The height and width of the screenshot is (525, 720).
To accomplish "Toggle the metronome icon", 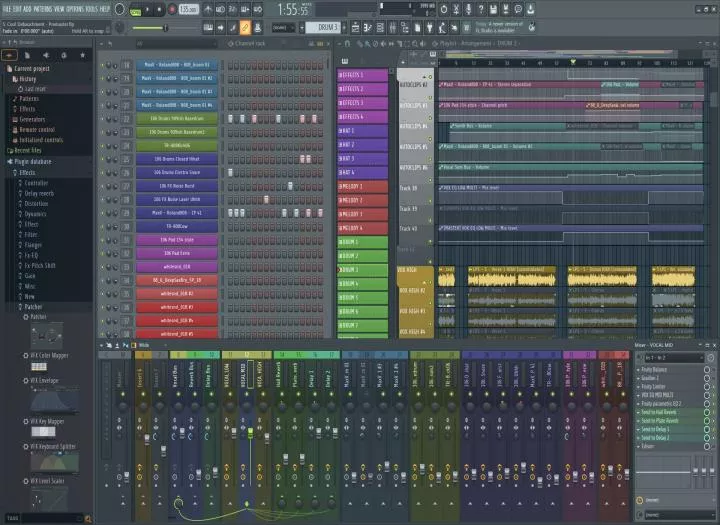I will (x=208, y=9).
